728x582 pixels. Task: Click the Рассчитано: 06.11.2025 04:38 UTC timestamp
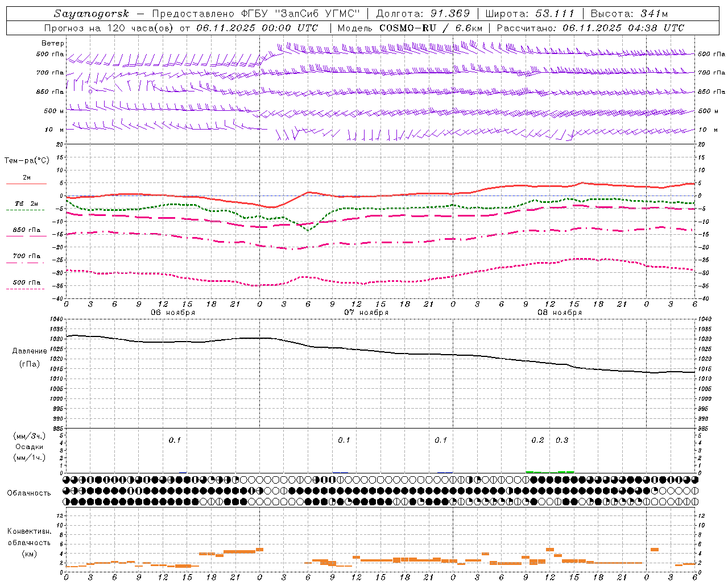pyautogui.click(x=590, y=28)
